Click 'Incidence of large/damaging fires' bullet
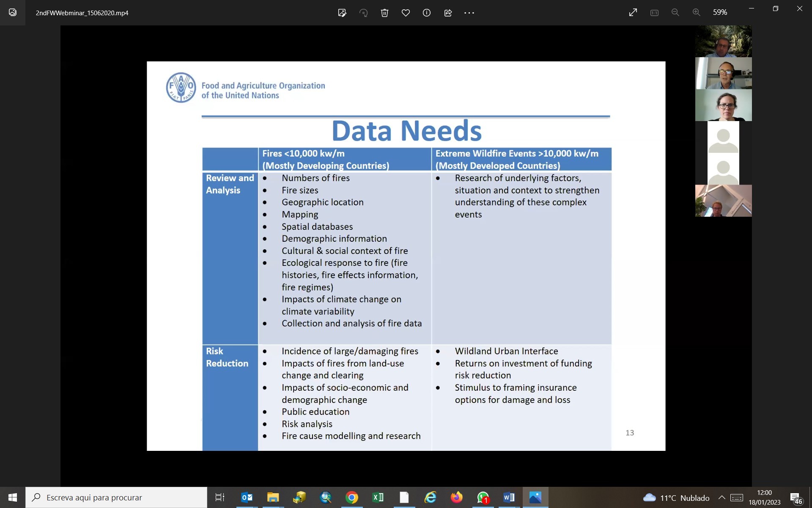Viewport: 812px width, 508px height. (x=350, y=351)
